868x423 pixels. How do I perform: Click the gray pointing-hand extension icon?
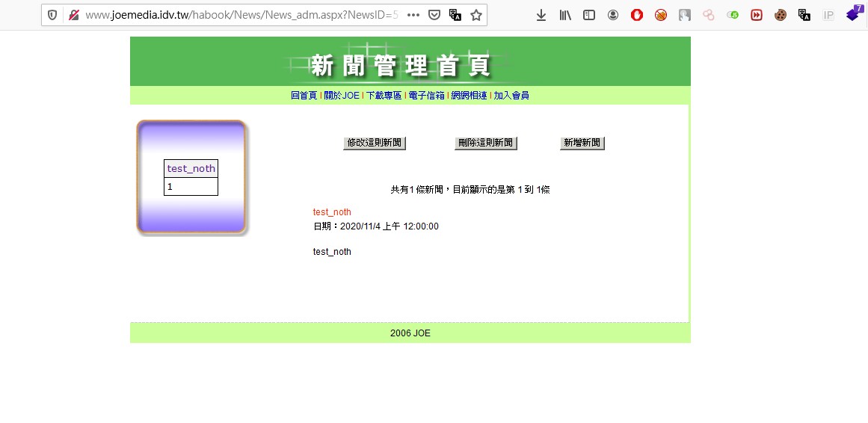(685, 16)
